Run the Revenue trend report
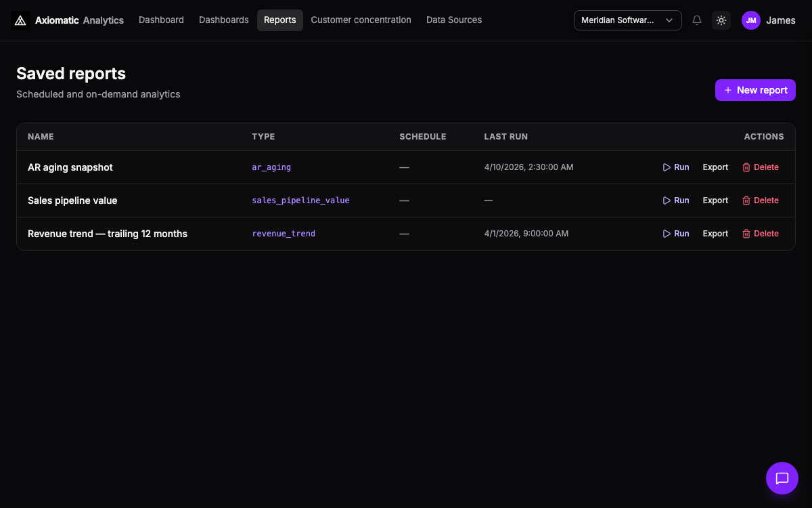This screenshot has width=812, height=508. click(676, 234)
